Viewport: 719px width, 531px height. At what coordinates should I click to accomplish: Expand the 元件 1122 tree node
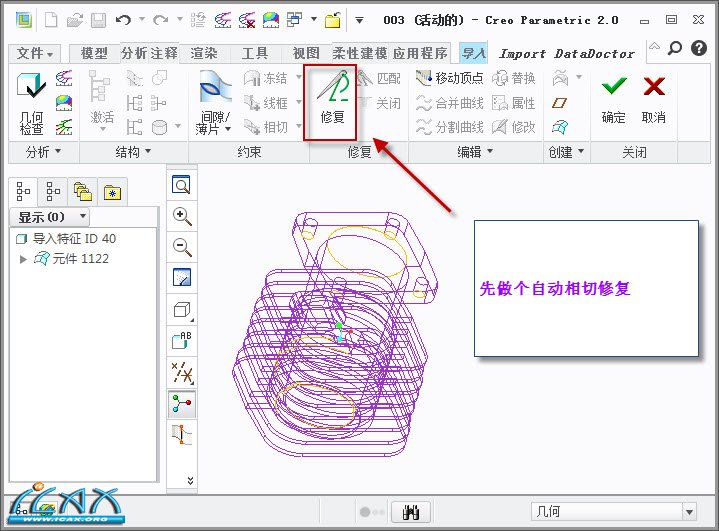click(x=24, y=259)
